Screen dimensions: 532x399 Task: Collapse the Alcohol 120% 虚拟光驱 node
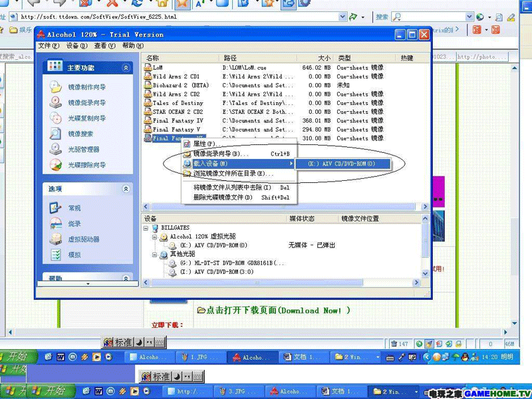pos(154,237)
